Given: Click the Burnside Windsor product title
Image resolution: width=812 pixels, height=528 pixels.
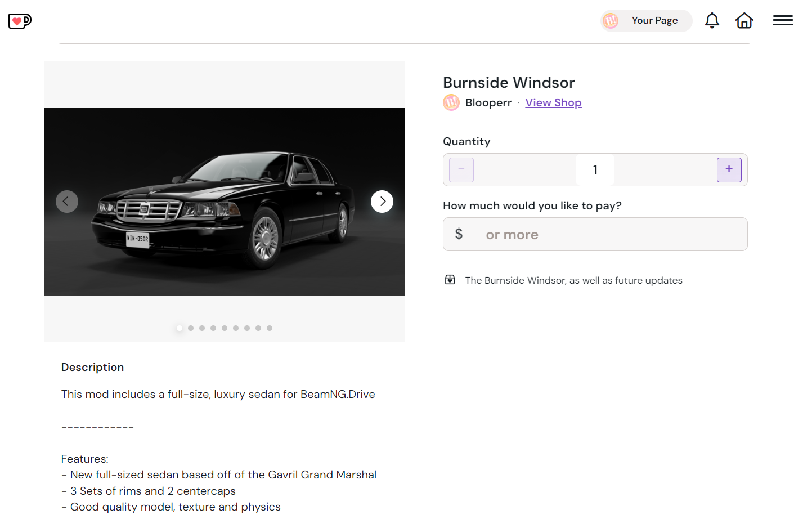Looking at the screenshot, I should pyautogui.click(x=509, y=83).
